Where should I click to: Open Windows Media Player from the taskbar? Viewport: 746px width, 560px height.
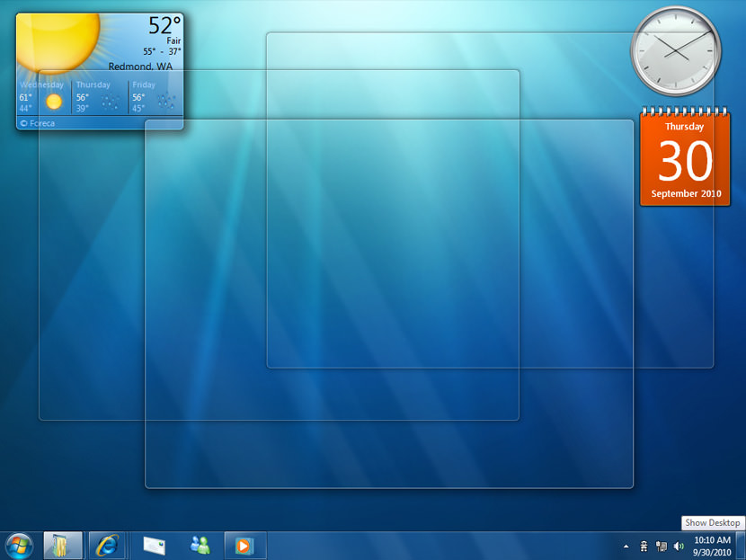click(x=245, y=545)
